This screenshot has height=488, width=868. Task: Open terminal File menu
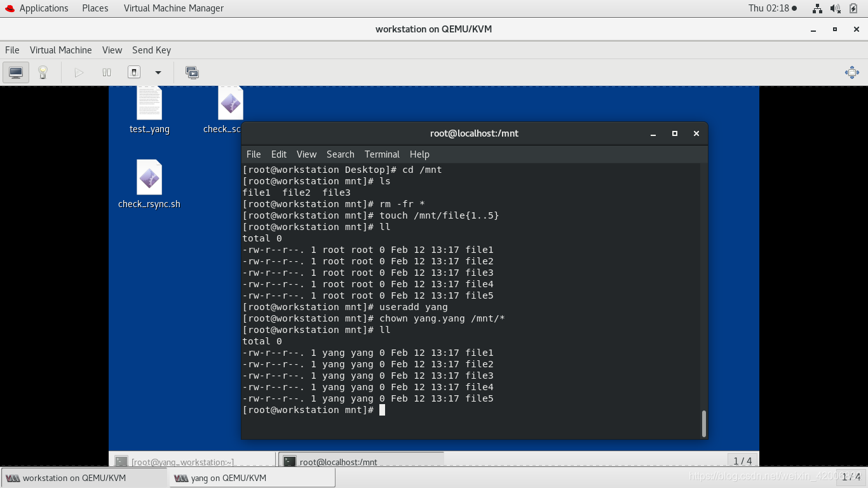pyautogui.click(x=254, y=154)
